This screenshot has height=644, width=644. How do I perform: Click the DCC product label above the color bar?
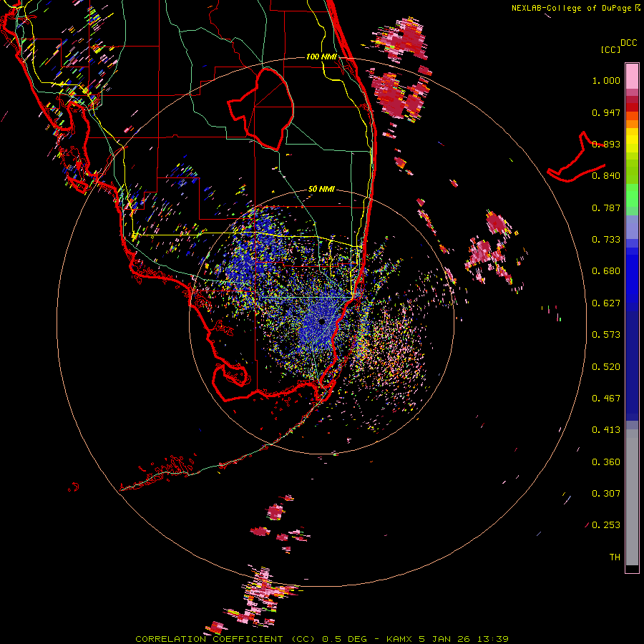(x=628, y=43)
